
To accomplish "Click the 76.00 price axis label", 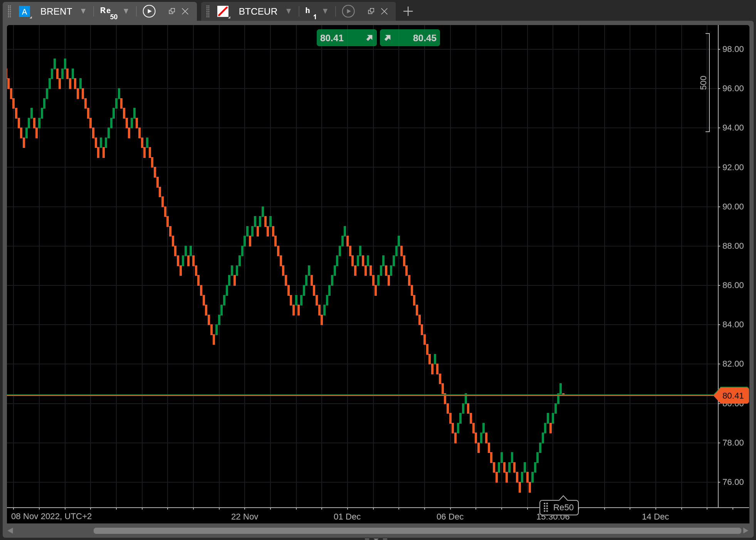I will point(733,482).
